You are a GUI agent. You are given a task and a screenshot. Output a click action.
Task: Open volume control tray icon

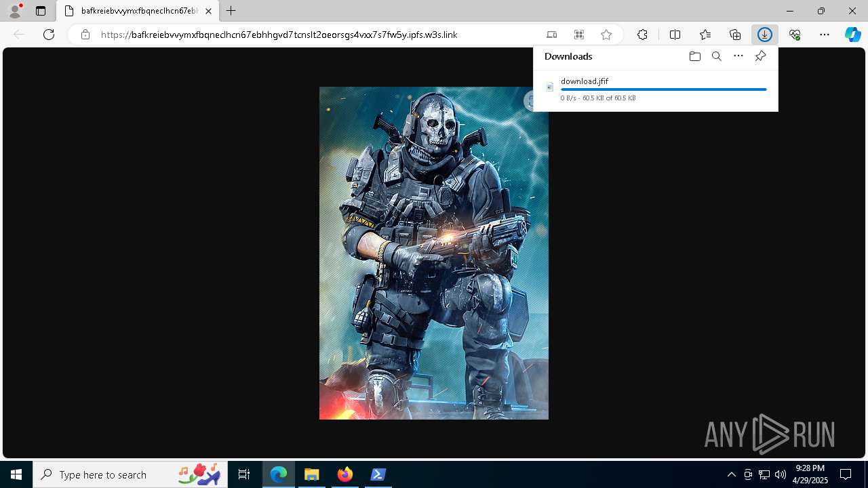(781, 474)
